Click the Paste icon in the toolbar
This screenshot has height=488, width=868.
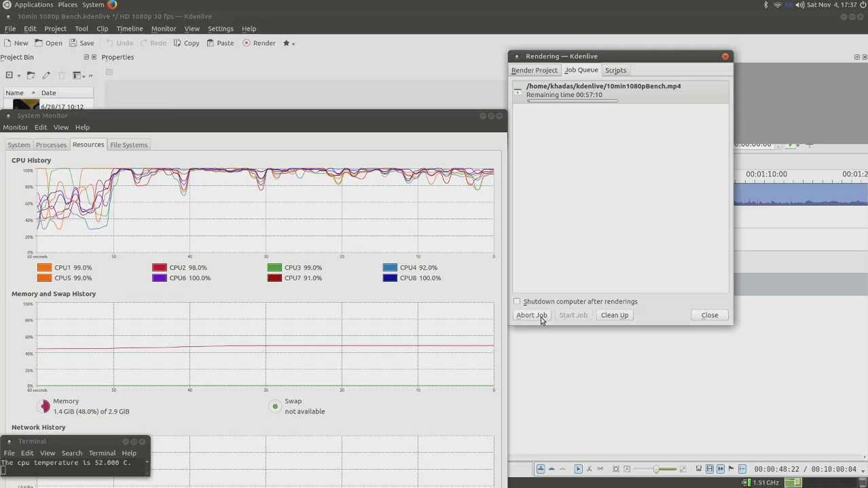219,43
